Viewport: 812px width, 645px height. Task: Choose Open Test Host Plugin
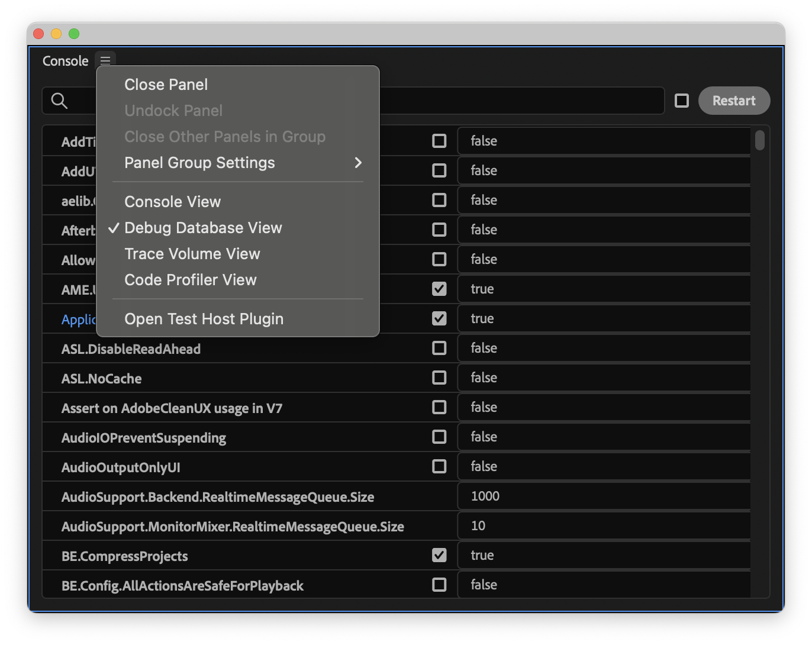coord(204,319)
